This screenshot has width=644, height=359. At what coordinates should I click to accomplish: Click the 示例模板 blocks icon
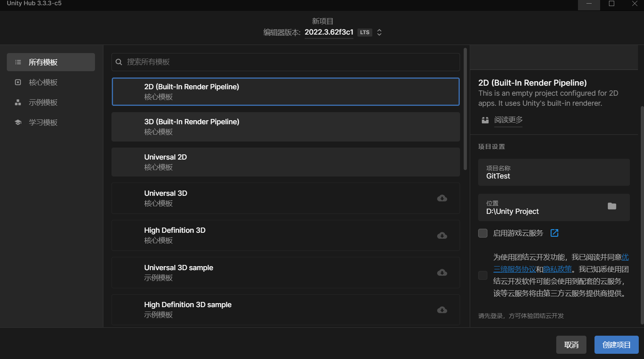coord(18,103)
